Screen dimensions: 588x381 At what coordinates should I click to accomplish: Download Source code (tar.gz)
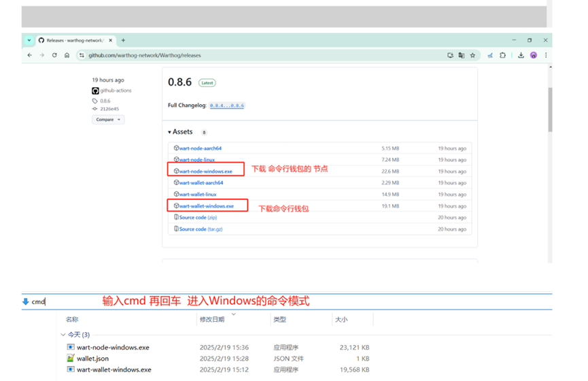(x=201, y=229)
